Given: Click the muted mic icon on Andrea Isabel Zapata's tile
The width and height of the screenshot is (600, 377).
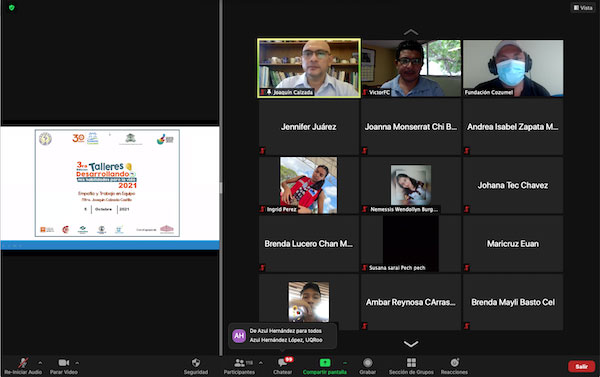Looking at the screenshot, I should pos(466,151).
